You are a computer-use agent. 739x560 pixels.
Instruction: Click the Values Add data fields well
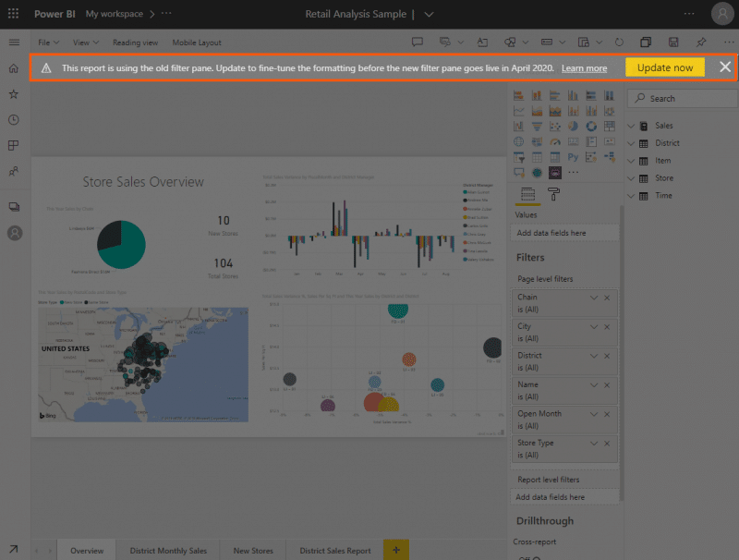(564, 233)
